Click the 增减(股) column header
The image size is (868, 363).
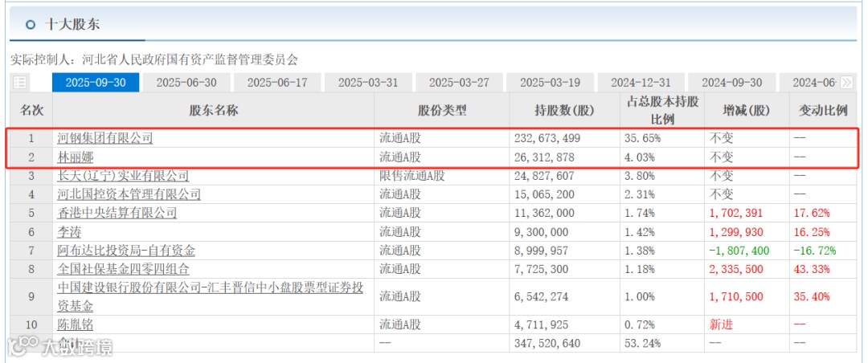coord(746,110)
